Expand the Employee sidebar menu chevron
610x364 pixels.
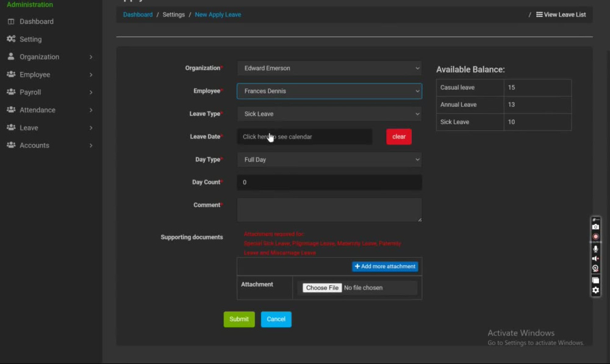pyautogui.click(x=91, y=74)
